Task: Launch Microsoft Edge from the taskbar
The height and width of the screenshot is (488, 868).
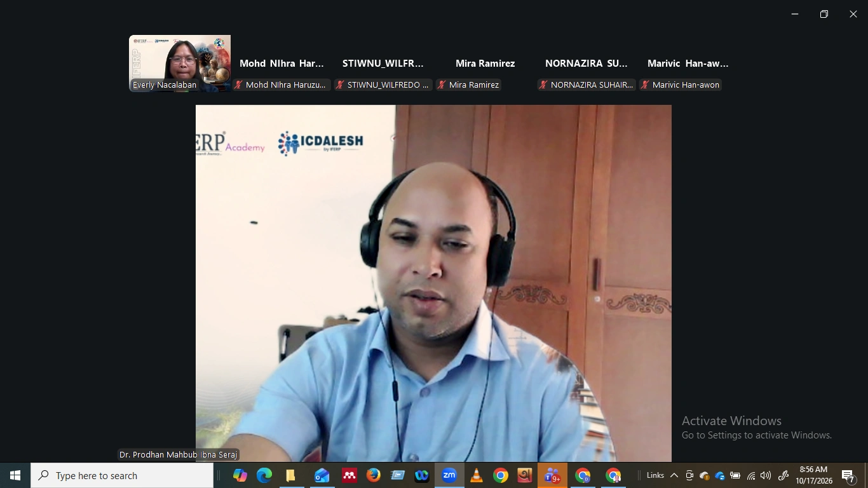Action: [264, 475]
